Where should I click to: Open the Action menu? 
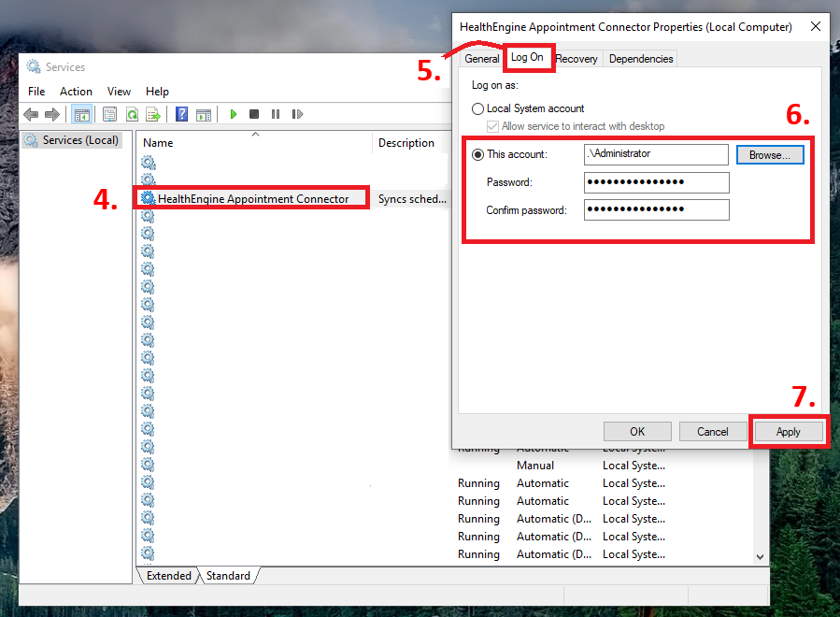pyautogui.click(x=76, y=92)
